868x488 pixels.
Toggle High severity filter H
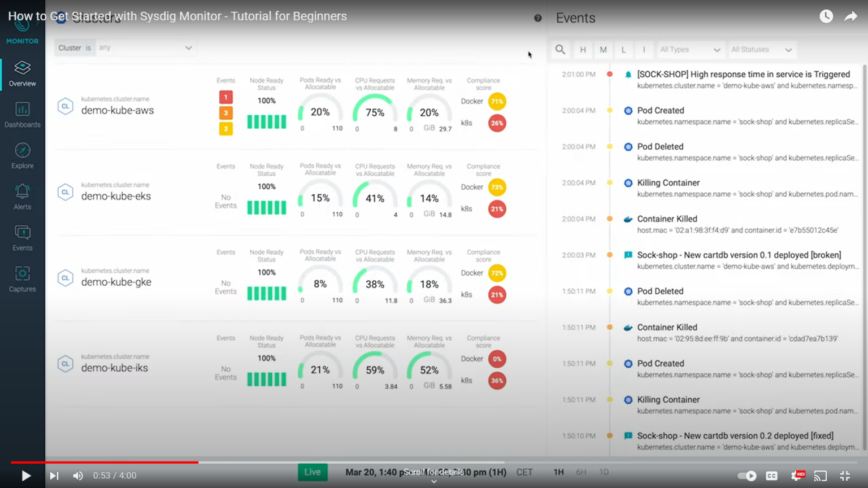pos(583,50)
